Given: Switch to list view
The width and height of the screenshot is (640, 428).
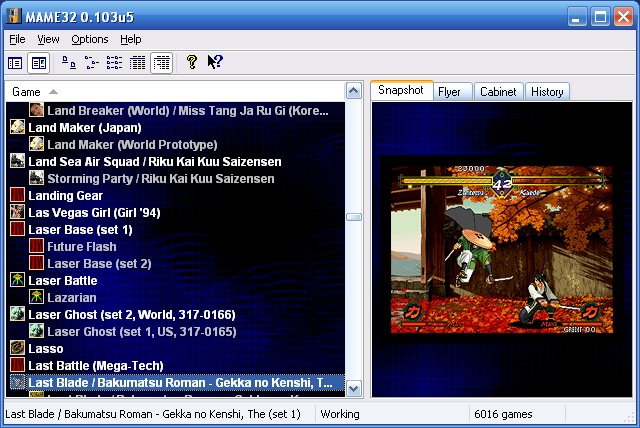Looking at the screenshot, I should tap(114, 63).
